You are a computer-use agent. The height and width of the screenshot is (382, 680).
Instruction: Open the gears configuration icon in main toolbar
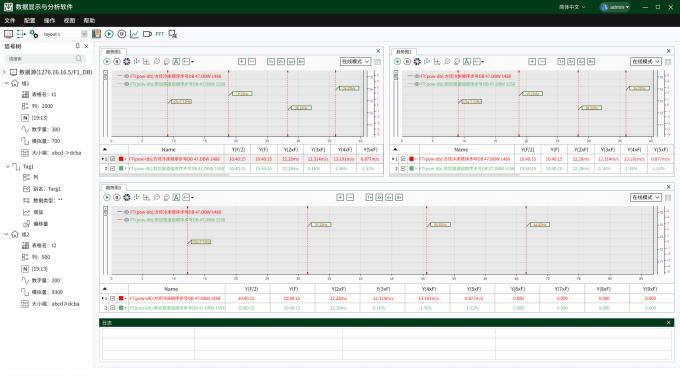click(34, 34)
